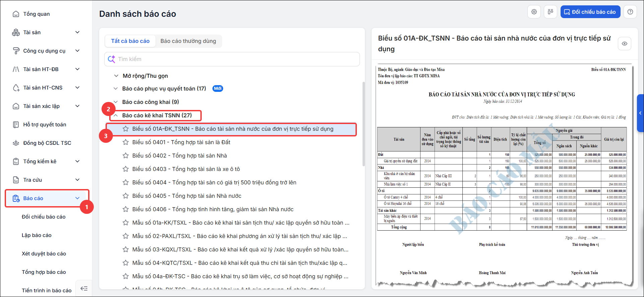Expand the Tài sản HT-CNS chevron
The height and width of the screenshot is (297, 644).
pyautogui.click(x=77, y=88)
